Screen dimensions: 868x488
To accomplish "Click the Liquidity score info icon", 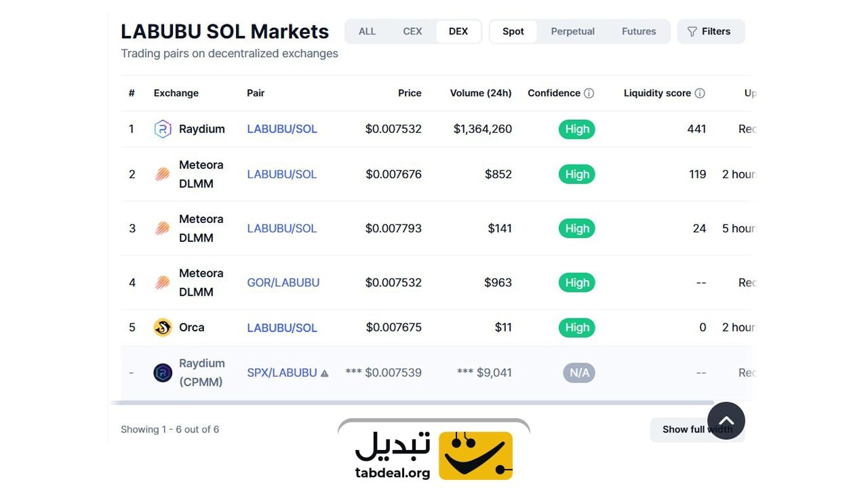I will tap(700, 93).
